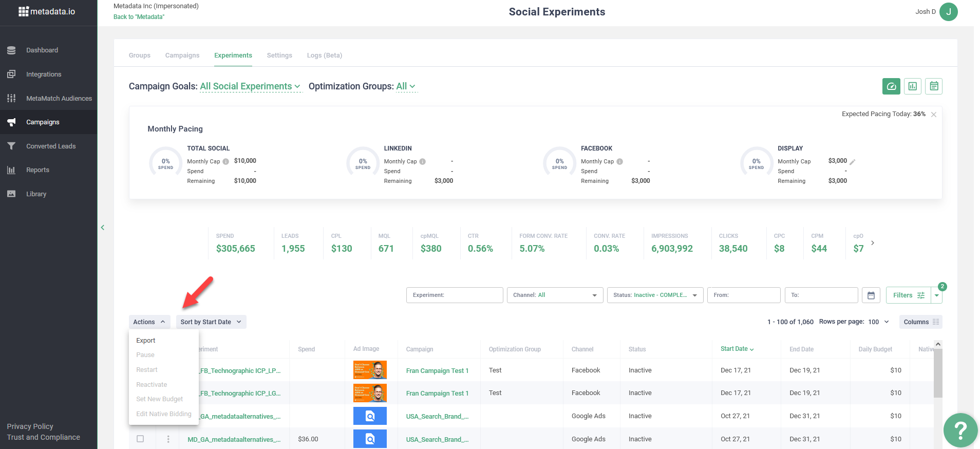Open row options for MD_GA_metadataalternatives experiment
980x449 pixels.
click(x=168, y=439)
